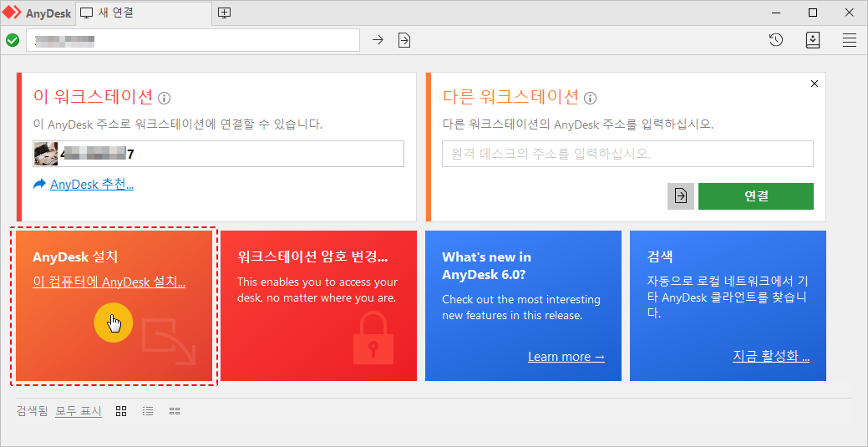Open 워크스테이션 암호 변경... tile
The height and width of the screenshot is (447, 868).
(319, 306)
